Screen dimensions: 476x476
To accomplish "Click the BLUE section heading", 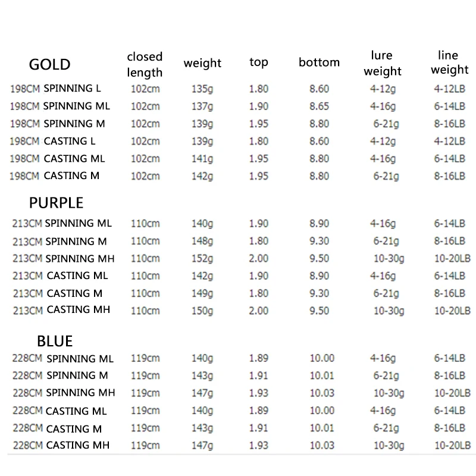I will click(x=55, y=341).
